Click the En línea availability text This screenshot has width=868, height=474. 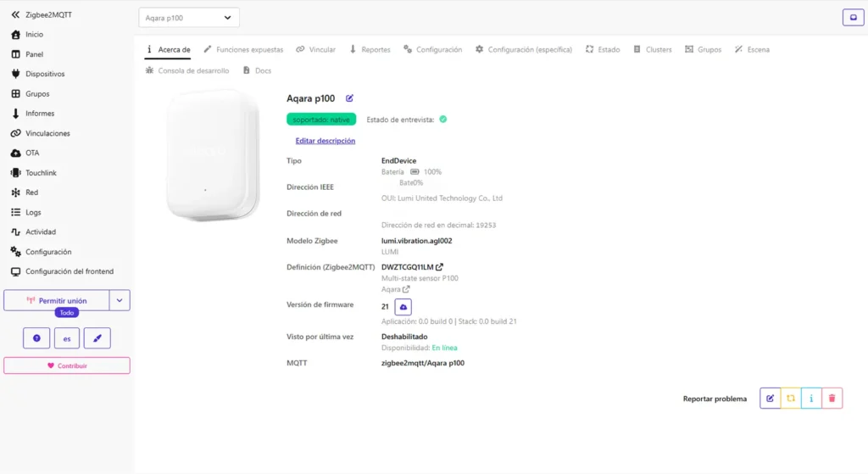(x=444, y=348)
